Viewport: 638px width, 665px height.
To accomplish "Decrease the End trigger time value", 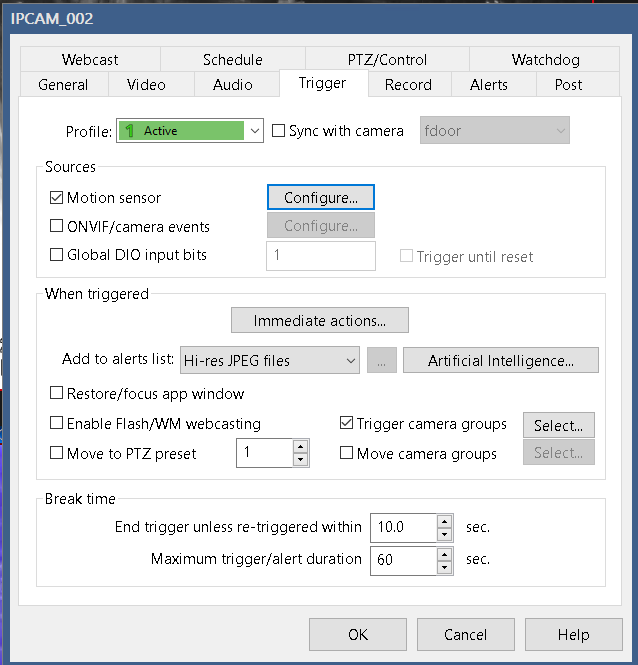I will click(x=445, y=534).
